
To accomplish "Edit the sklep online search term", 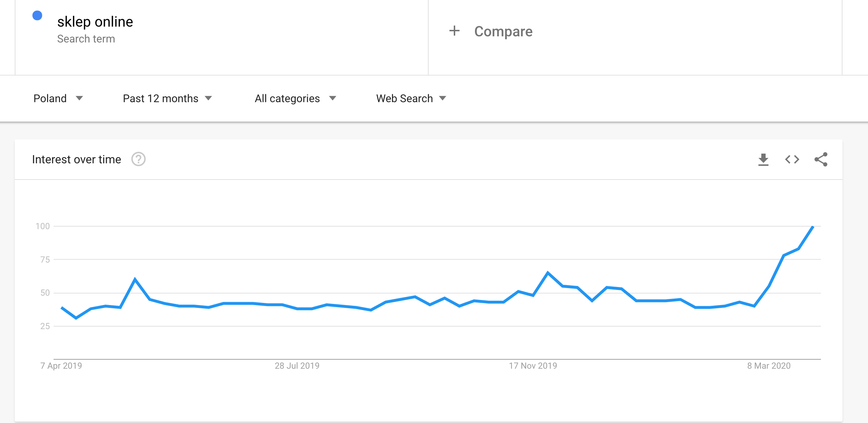I will coord(95,22).
